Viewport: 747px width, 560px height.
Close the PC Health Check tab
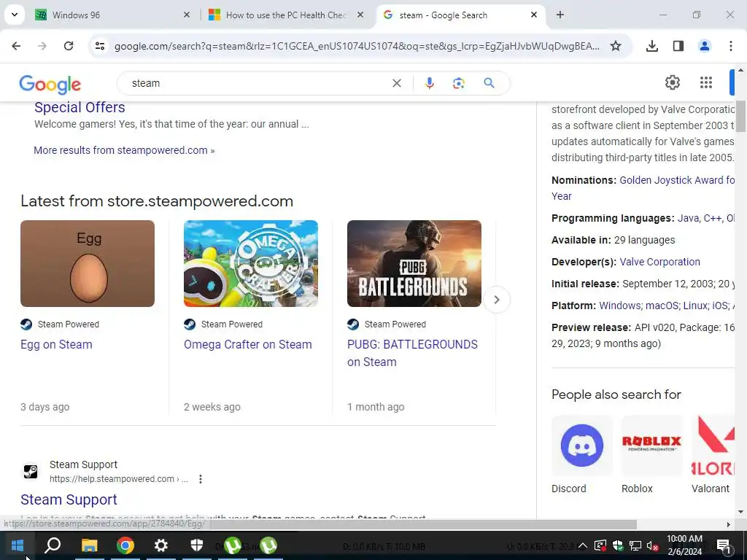pos(360,15)
